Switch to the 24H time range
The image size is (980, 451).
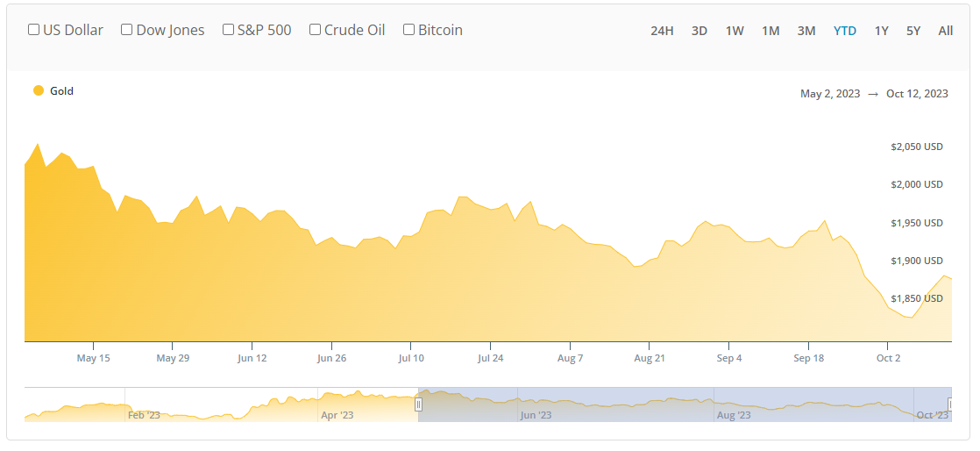662,31
